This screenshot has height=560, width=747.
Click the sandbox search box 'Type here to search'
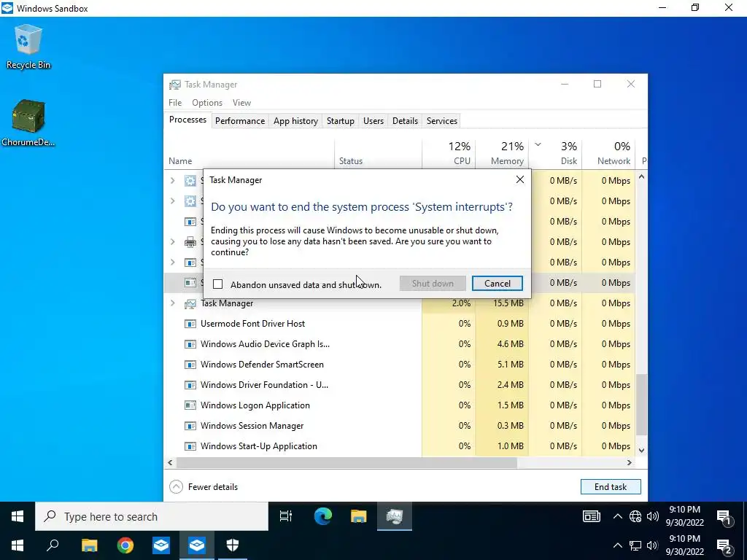point(152,517)
